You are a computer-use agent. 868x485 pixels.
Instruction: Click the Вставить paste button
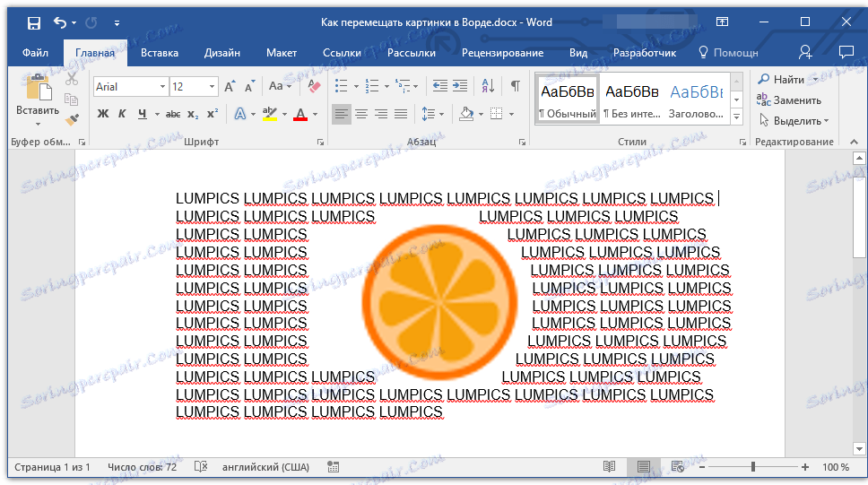(x=38, y=100)
